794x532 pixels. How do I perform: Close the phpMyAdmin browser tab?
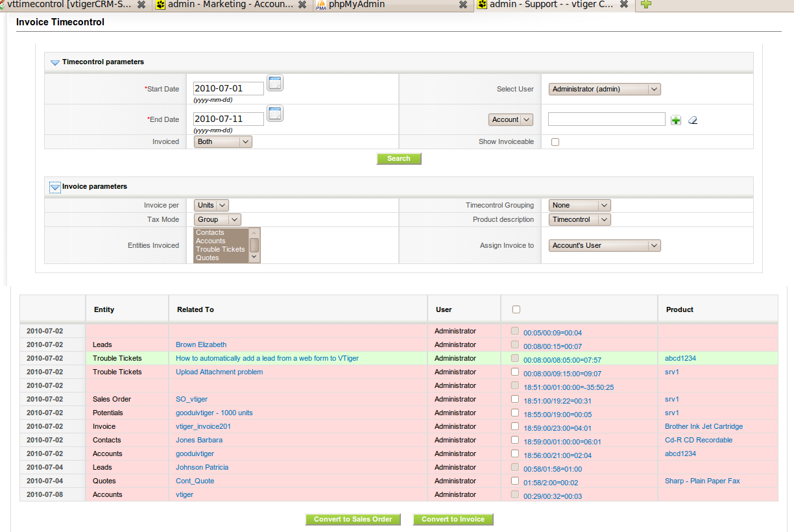(463, 5)
